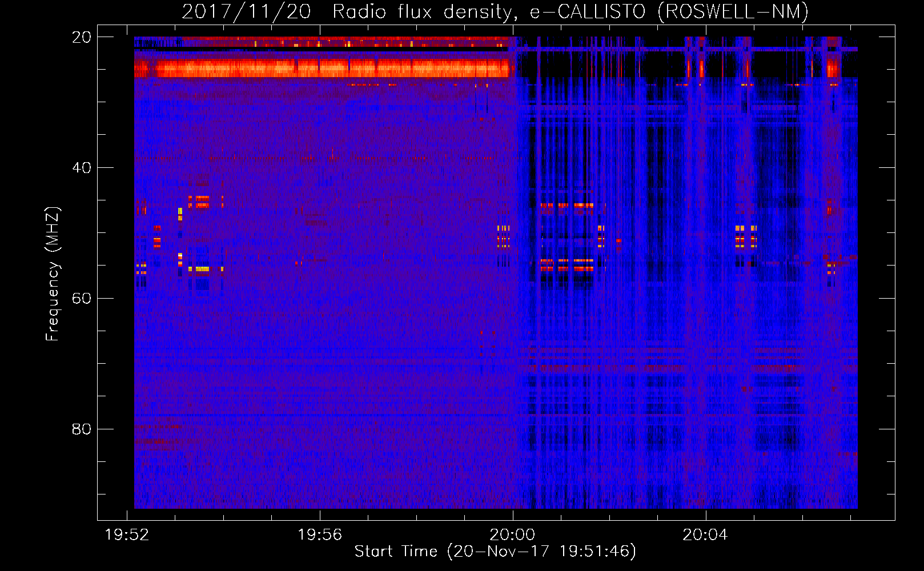Click the '19:56' time tick label

pyautogui.click(x=320, y=535)
